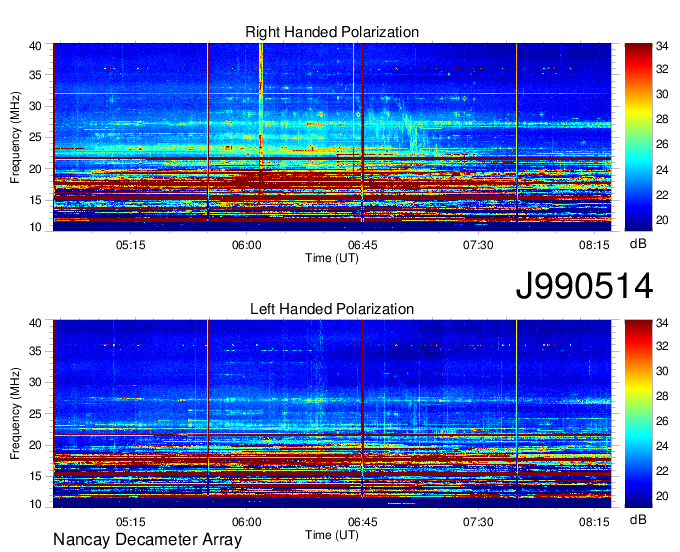Screen dimensions: 680x552
Task: Click the Time (UT) label under top plot
Action: tap(332, 258)
